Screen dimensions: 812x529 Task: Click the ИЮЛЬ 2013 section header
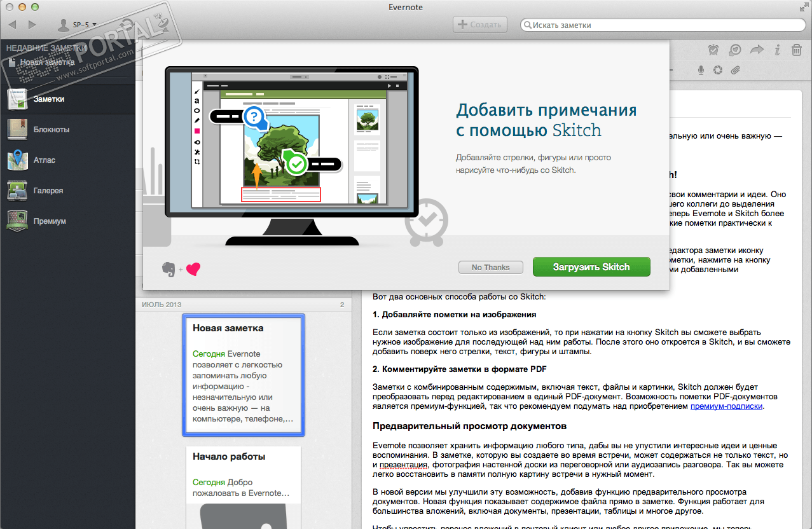pyautogui.click(x=244, y=305)
